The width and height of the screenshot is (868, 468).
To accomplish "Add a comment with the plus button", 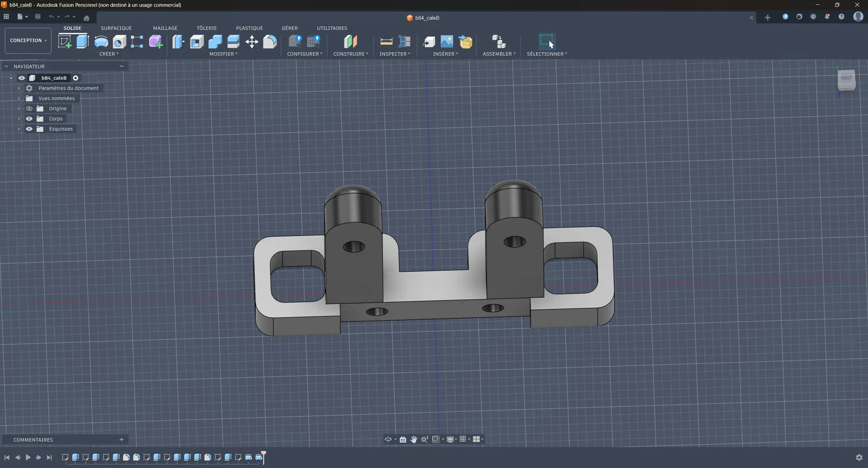I will pyautogui.click(x=122, y=440).
